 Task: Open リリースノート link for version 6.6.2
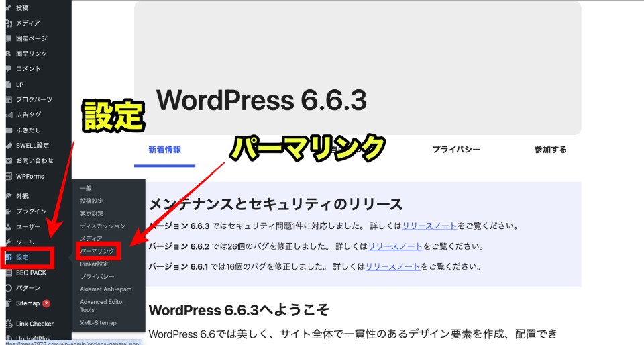pyautogui.click(x=395, y=246)
